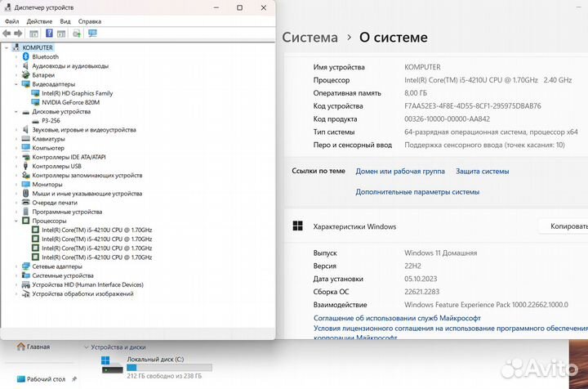Image resolution: width=588 pixels, height=389 pixels.
Task: Click the Клавиатуры keyboard icon
Action: pos(25,139)
